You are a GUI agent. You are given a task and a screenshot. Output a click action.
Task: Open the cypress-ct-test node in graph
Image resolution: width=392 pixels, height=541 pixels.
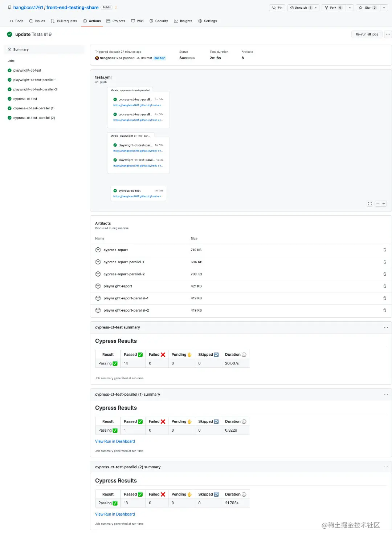pyautogui.click(x=129, y=191)
